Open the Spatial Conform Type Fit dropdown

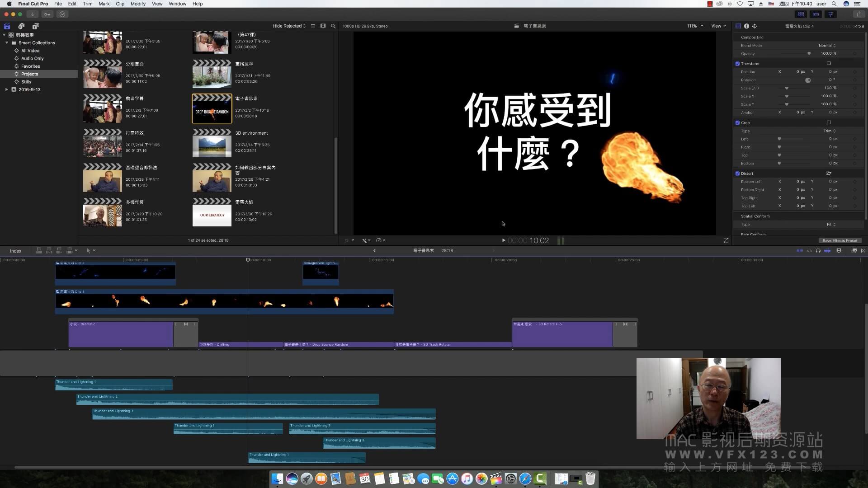coord(831,225)
